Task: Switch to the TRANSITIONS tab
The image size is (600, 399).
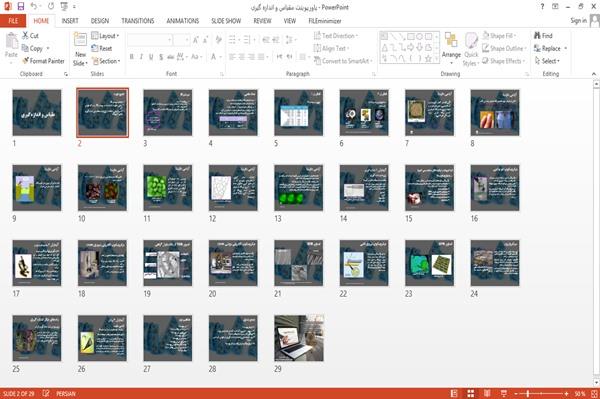Action: coord(138,21)
